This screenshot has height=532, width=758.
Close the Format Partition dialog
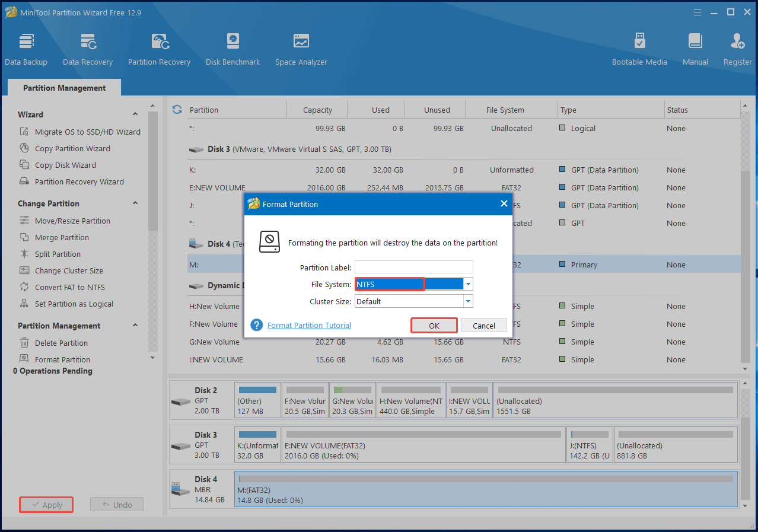(x=504, y=203)
